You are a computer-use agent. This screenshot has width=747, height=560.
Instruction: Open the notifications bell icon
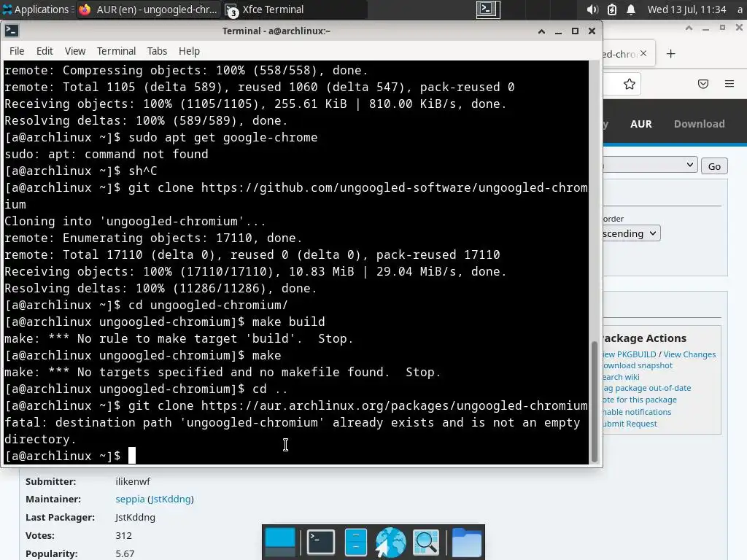[x=631, y=9]
